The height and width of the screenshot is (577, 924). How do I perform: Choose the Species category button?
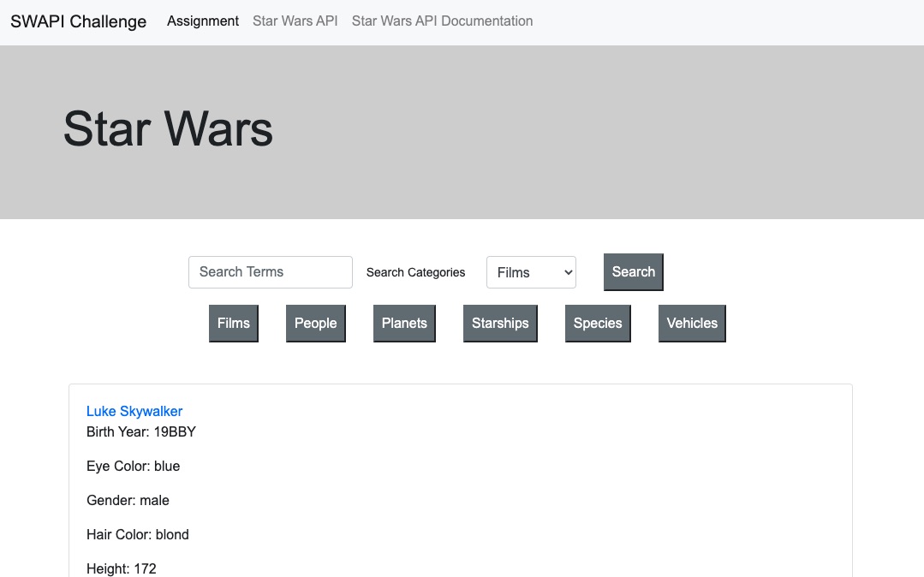[x=597, y=323]
